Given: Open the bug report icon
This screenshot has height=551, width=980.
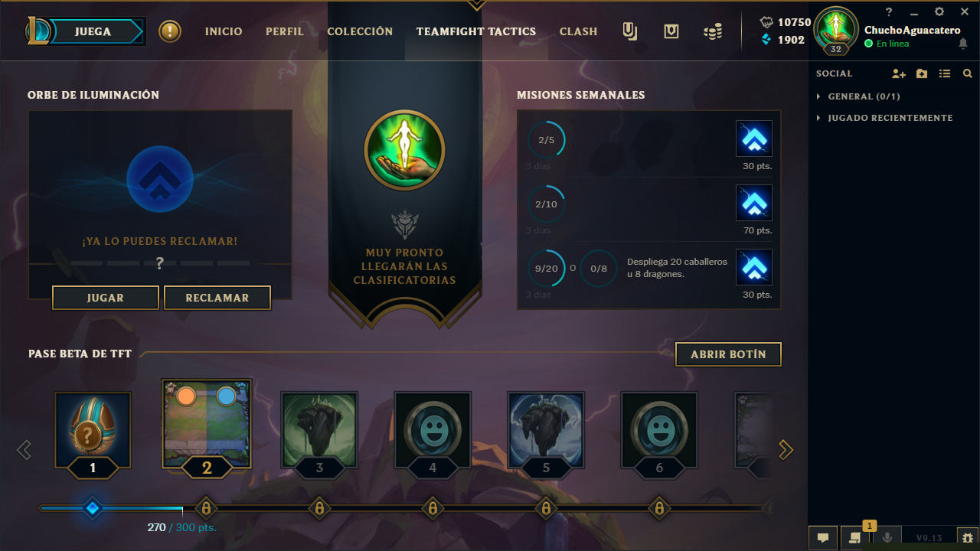Looking at the screenshot, I should coord(967,538).
